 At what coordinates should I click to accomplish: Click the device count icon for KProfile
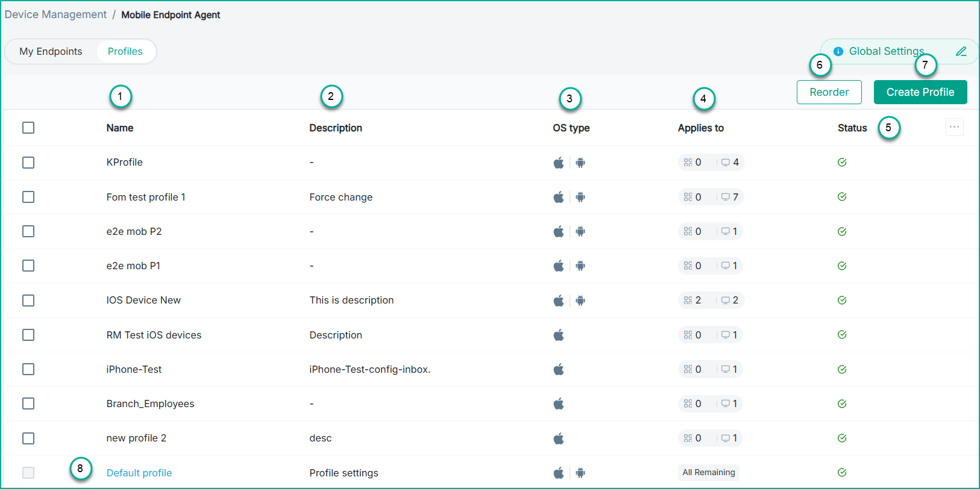(726, 163)
